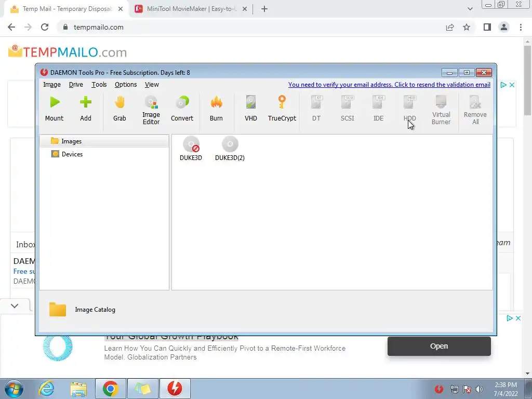Bookmark this page with the star
The height and width of the screenshot is (399, 532).
pos(467,27)
